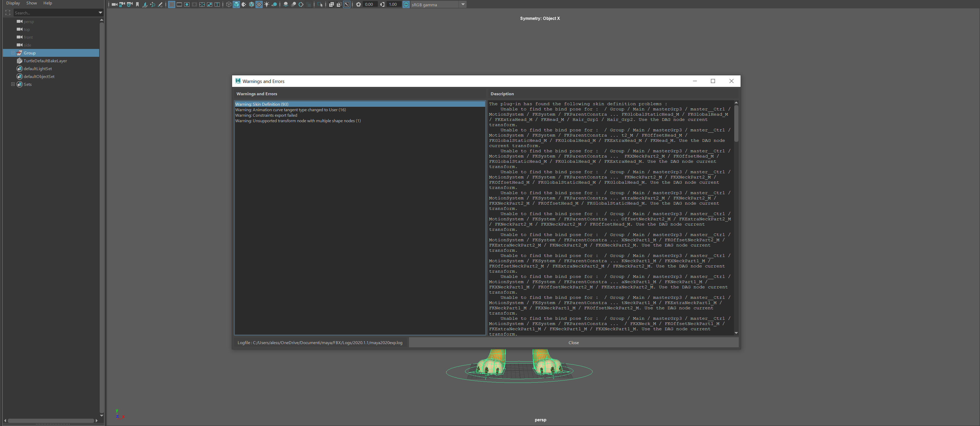Enable shaded display mode cube icon
This screenshot has width=980, height=426.
236,4
